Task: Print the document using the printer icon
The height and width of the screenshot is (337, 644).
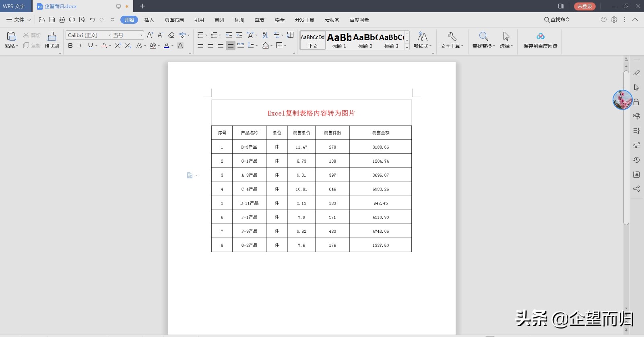Action: [72, 20]
